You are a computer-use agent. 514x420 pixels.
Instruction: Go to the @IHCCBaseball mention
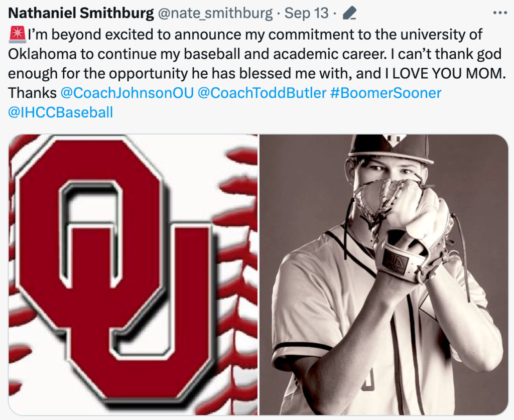coord(61,112)
